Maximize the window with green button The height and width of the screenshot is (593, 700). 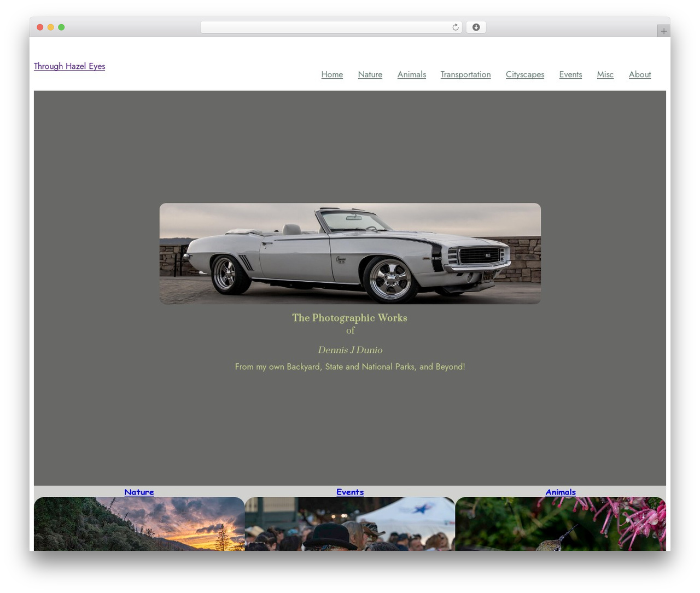coord(61,27)
